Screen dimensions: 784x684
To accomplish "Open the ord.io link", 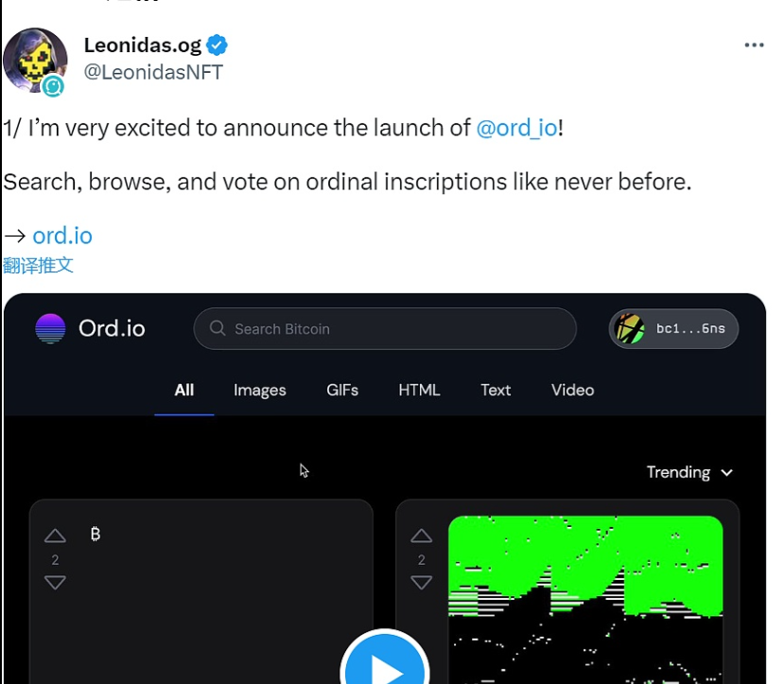I will (62, 236).
